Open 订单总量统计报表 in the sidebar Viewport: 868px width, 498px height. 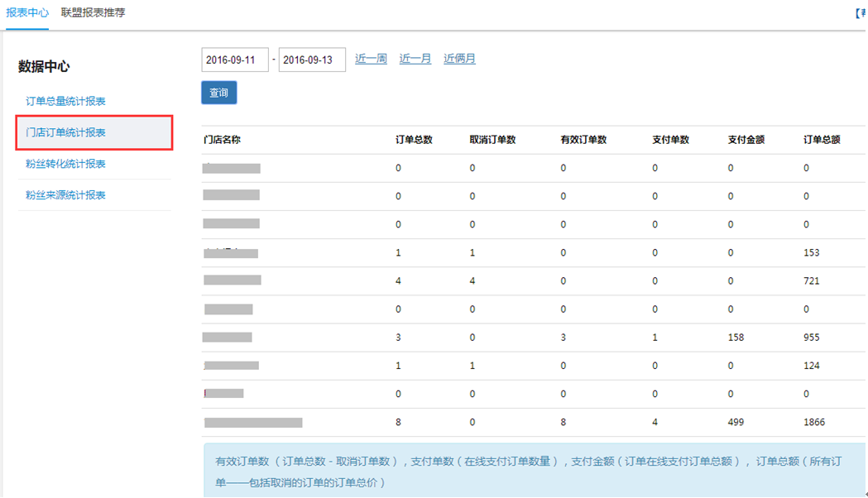click(x=65, y=101)
